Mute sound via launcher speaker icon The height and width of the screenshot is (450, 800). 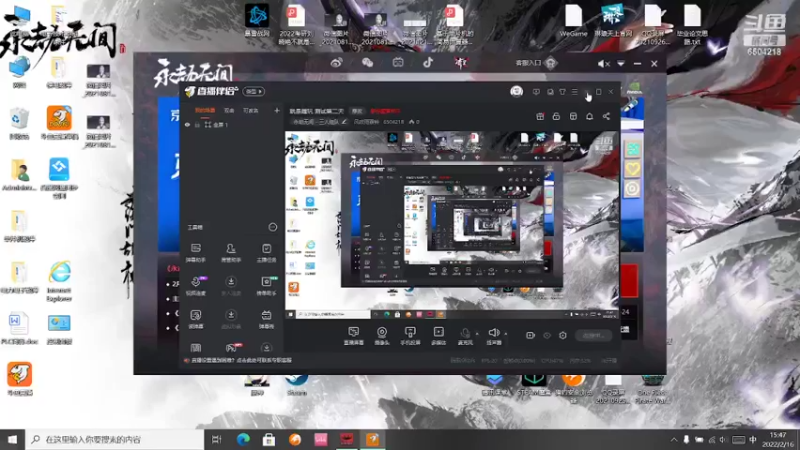pyautogui.click(x=603, y=64)
